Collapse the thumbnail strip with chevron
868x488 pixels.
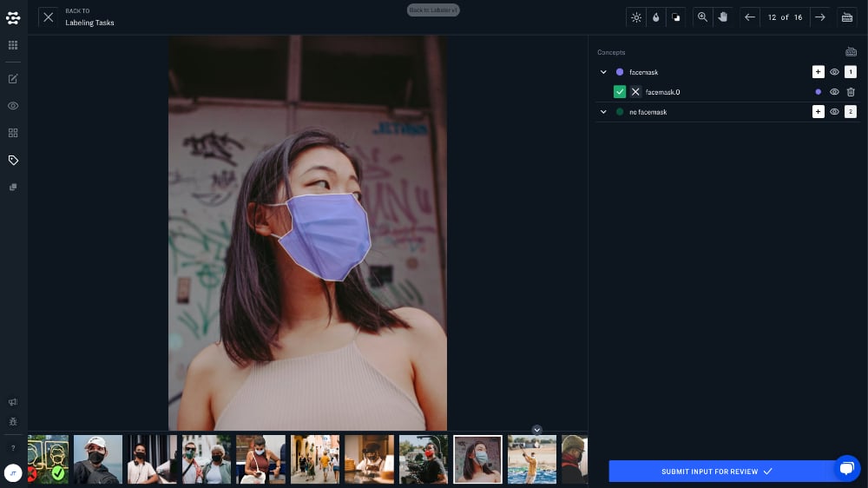pyautogui.click(x=536, y=430)
